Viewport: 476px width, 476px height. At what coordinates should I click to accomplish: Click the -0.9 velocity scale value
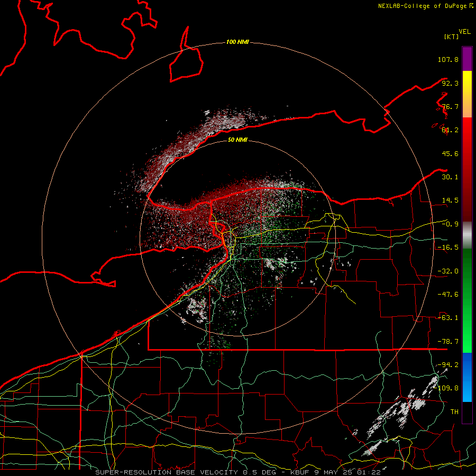pos(450,224)
